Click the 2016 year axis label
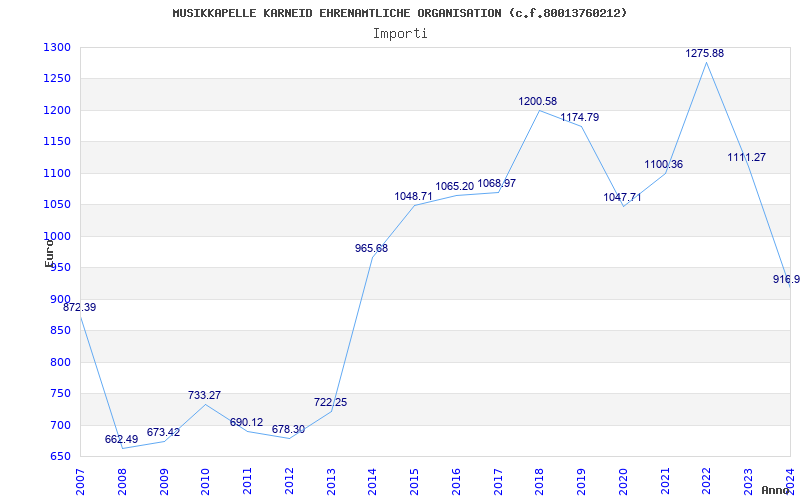 pyautogui.click(x=456, y=483)
